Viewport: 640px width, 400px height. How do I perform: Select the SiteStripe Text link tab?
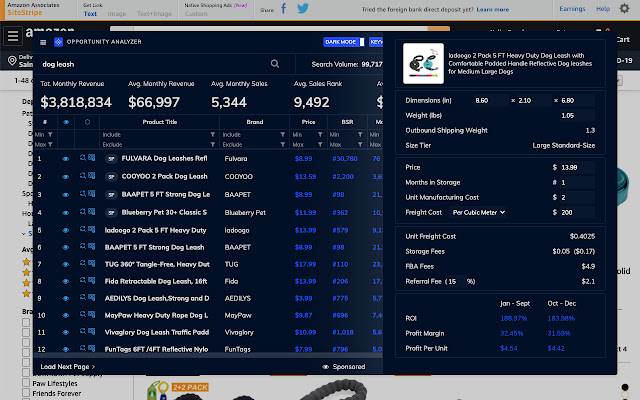click(x=90, y=14)
